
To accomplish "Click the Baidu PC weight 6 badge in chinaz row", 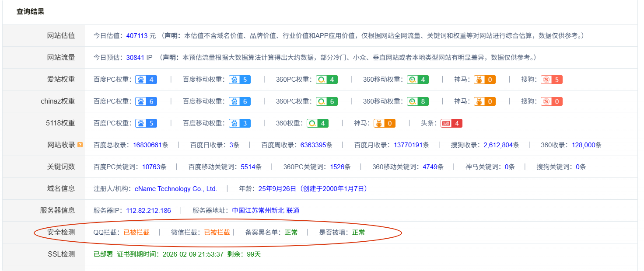I will point(146,101).
